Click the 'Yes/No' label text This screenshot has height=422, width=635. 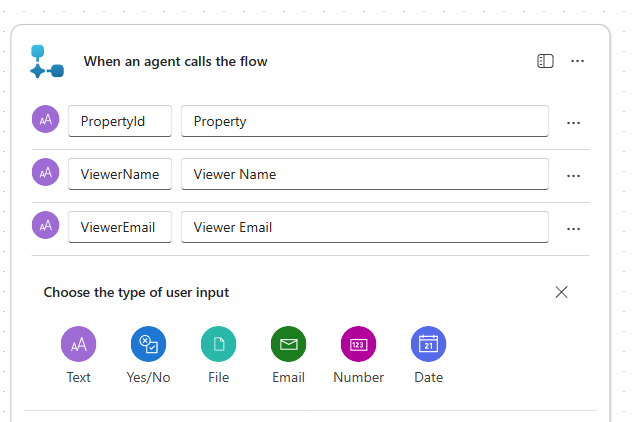tap(149, 377)
